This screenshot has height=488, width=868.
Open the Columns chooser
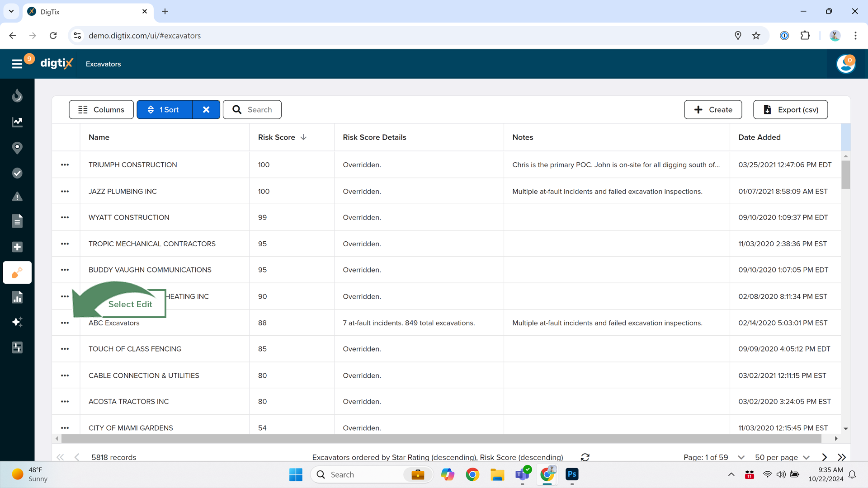101,110
